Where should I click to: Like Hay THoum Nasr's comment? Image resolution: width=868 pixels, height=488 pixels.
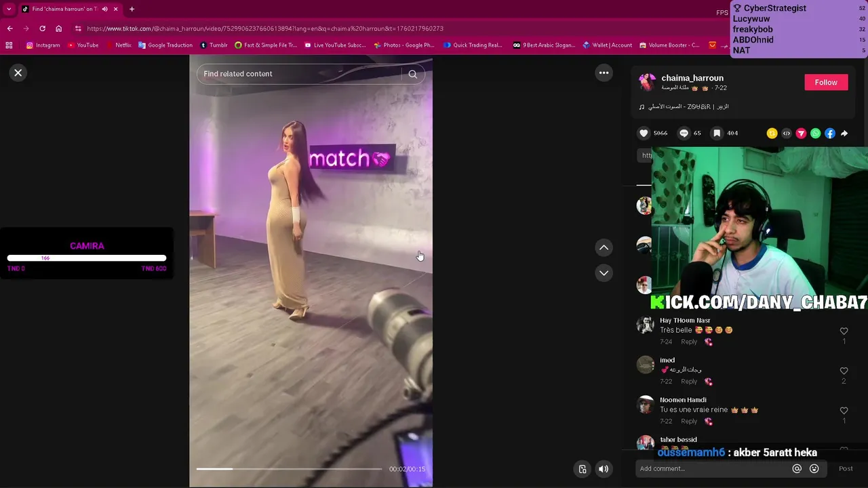tap(844, 331)
